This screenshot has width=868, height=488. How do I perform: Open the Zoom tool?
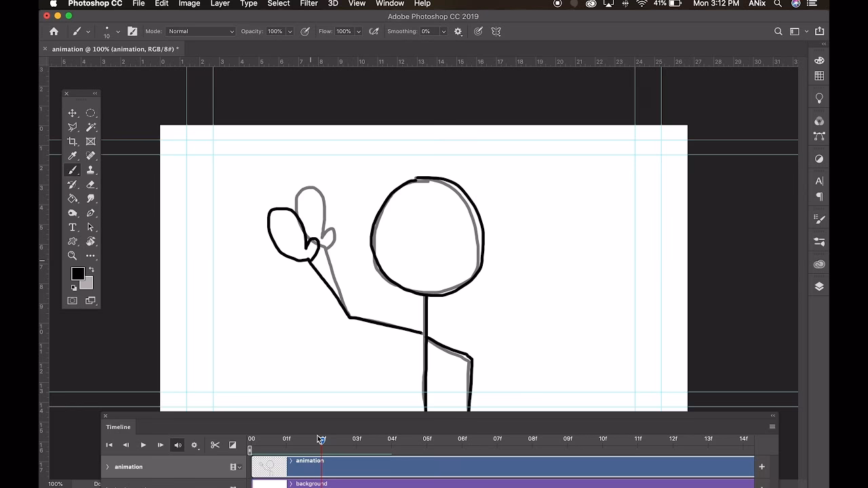click(x=73, y=256)
